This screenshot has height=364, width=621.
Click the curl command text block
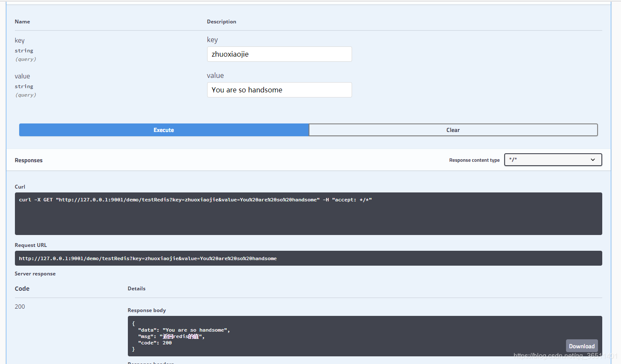(308, 214)
